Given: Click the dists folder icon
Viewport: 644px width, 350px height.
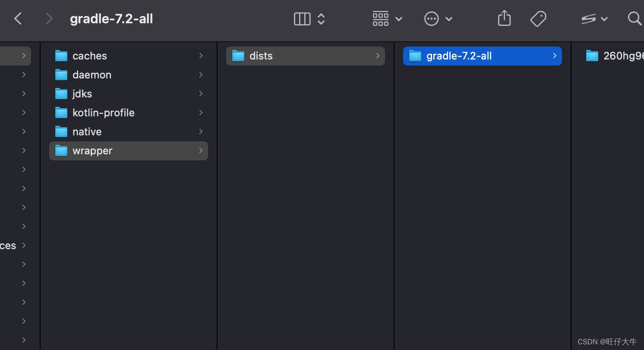Looking at the screenshot, I should coord(238,56).
